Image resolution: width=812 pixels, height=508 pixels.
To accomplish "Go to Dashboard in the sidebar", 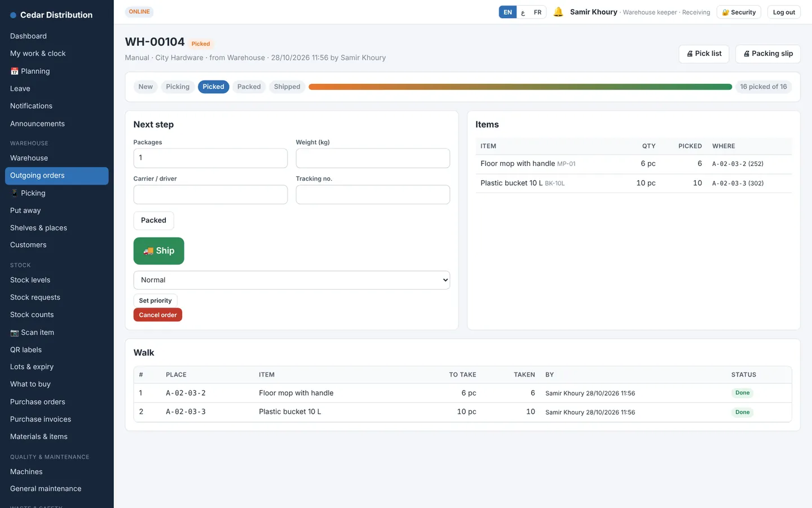I will click(x=56, y=36).
